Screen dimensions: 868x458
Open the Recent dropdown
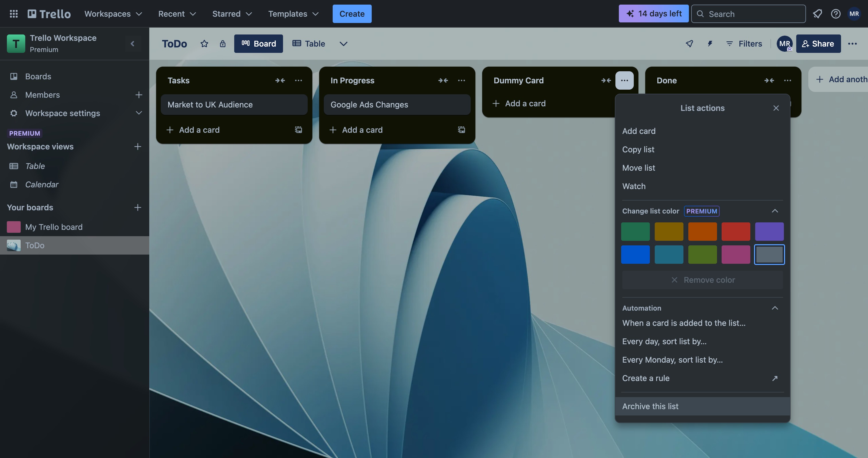coord(177,14)
